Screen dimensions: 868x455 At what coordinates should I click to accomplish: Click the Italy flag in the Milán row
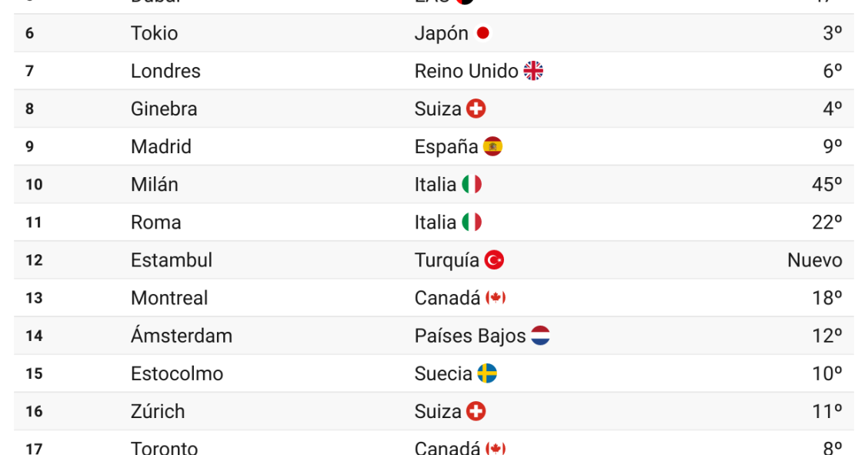tap(472, 184)
